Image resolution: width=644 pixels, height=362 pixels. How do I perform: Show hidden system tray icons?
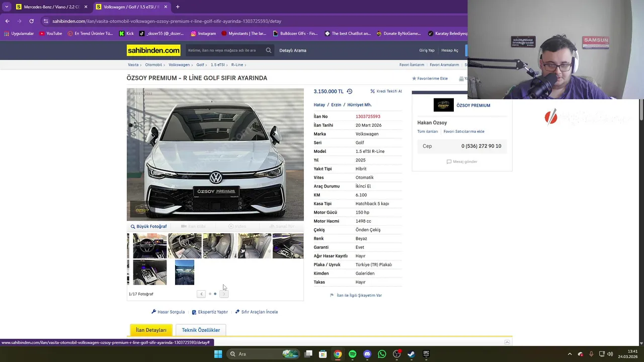click(x=570, y=354)
